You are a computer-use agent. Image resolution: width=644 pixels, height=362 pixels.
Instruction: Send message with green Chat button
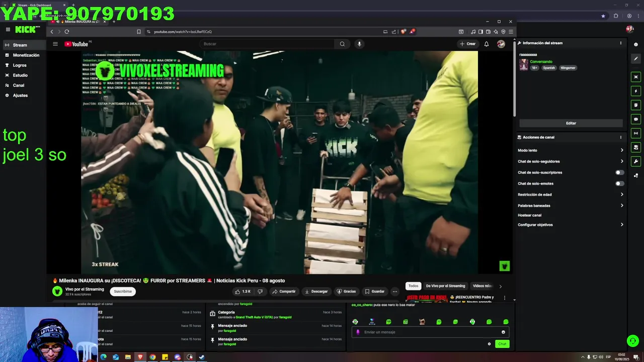[x=502, y=344]
